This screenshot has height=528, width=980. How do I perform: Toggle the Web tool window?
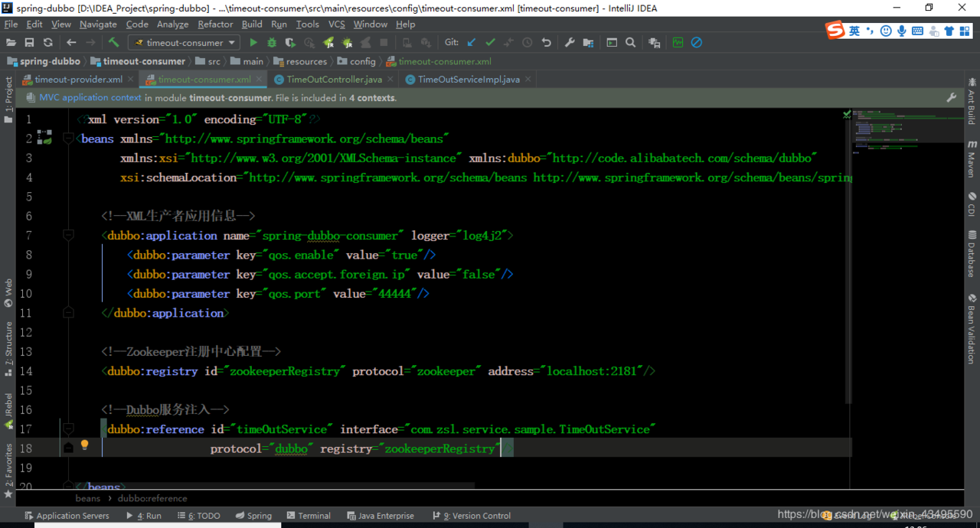tap(8, 295)
